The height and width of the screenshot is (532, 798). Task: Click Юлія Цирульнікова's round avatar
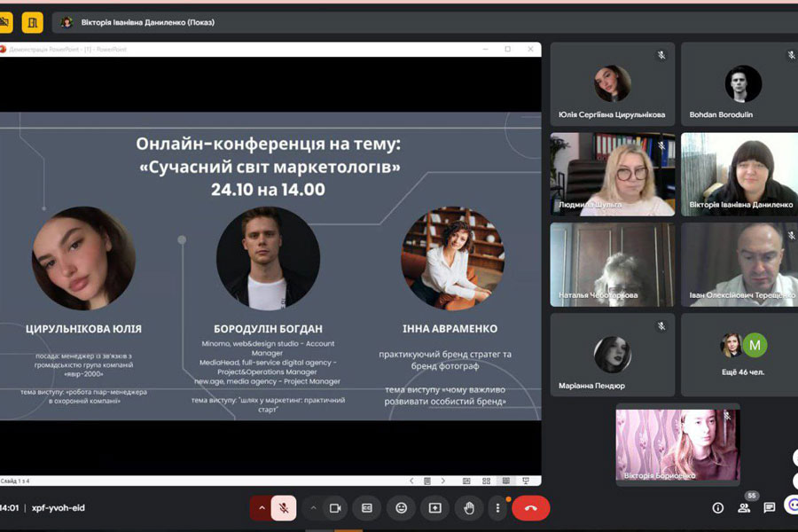(x=612, y=83)
